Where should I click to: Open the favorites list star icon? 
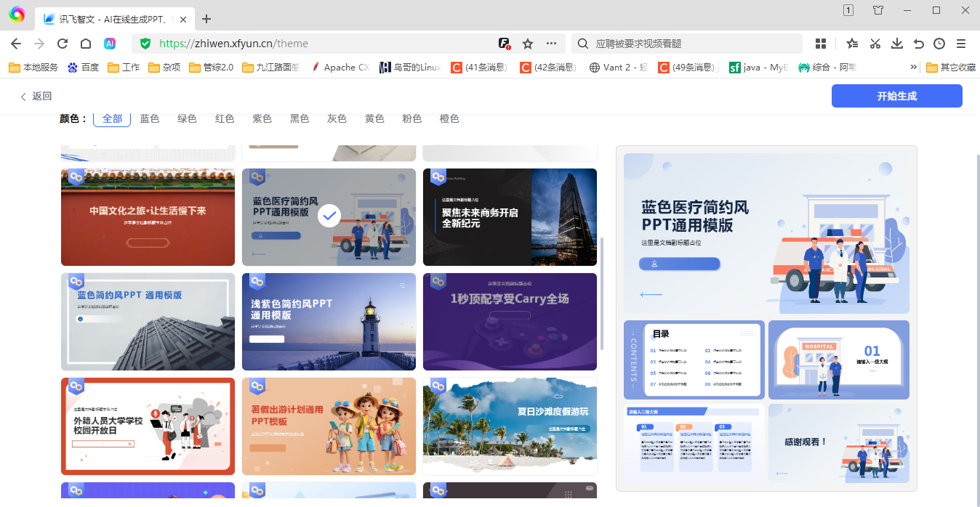pyautogui.click(x=852, y=44)
